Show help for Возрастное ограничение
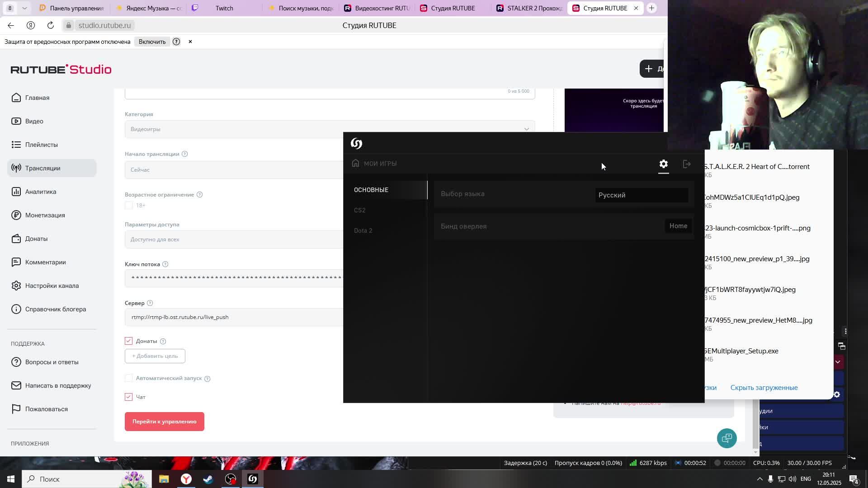Screen dimensions: 868x488 coord(199,195)
